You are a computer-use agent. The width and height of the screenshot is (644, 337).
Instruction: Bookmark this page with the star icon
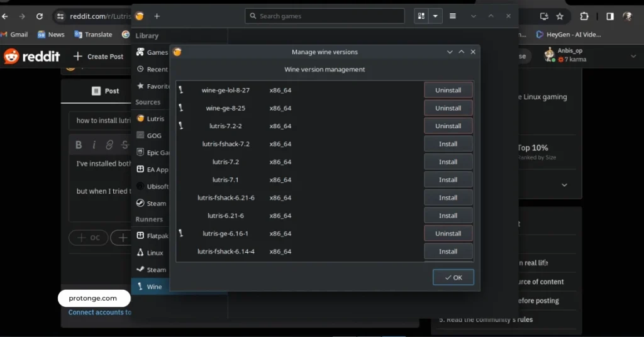tap(560, 16)
